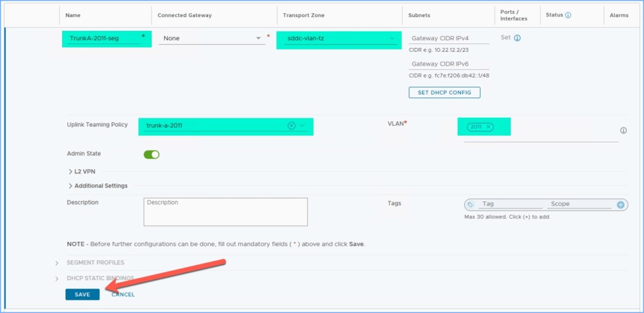Click the Status column info icon
The width and height of the screenshot is (644, 313).
pos(568,14)
